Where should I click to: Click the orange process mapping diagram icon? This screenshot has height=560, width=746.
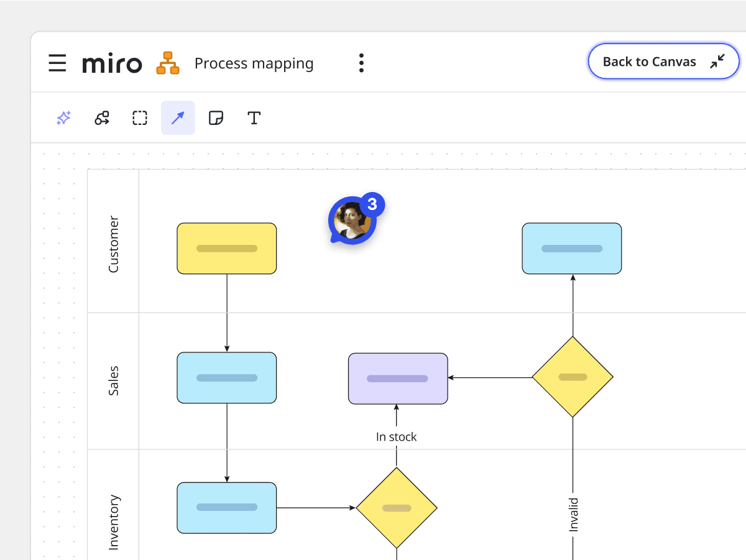click(168, 63)
